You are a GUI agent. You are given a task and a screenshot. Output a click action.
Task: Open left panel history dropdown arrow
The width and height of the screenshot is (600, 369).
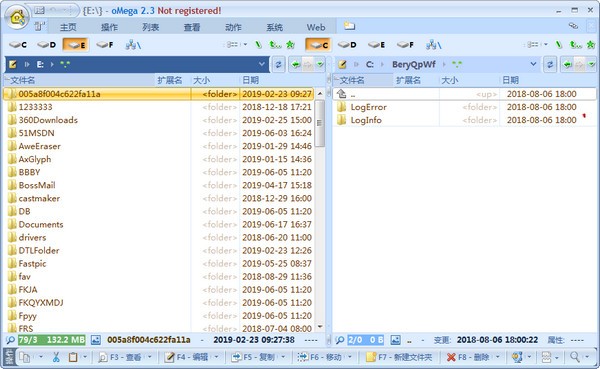[320, 64]
